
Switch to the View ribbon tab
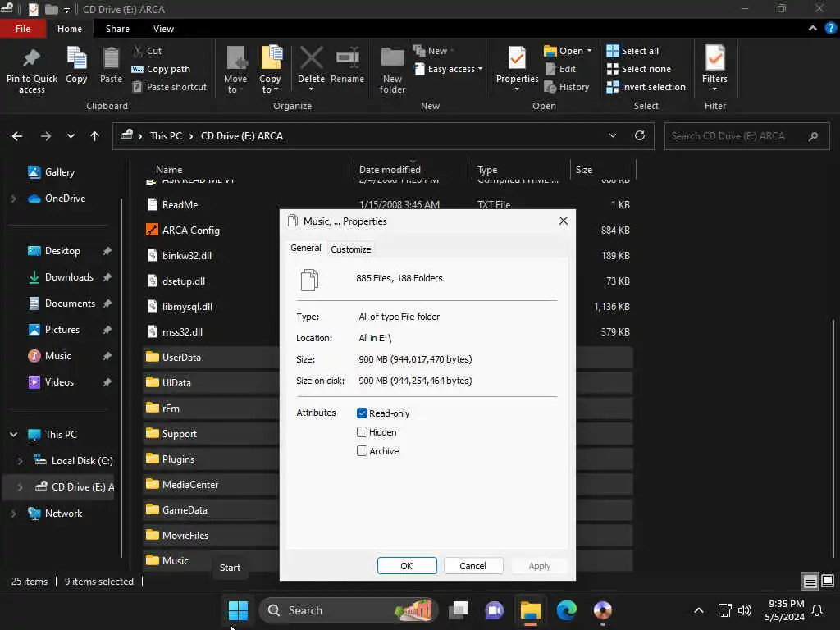(x=163, y=29)
